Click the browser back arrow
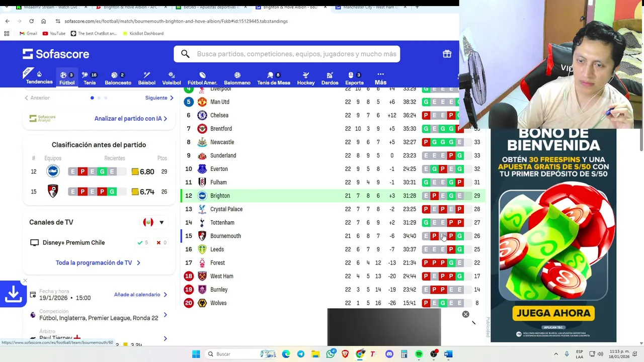Screen dimensions: 644x362 (x=7, y=21)
